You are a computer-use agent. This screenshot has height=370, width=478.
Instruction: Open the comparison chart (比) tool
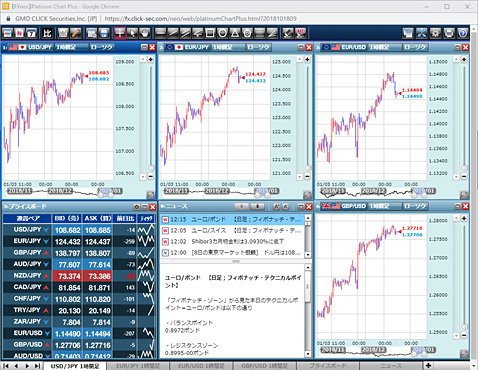(x=47, y=33)
